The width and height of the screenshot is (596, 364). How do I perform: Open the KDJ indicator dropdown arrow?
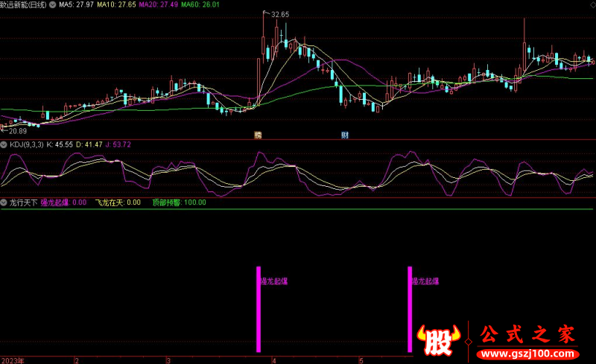coord(4,144)
